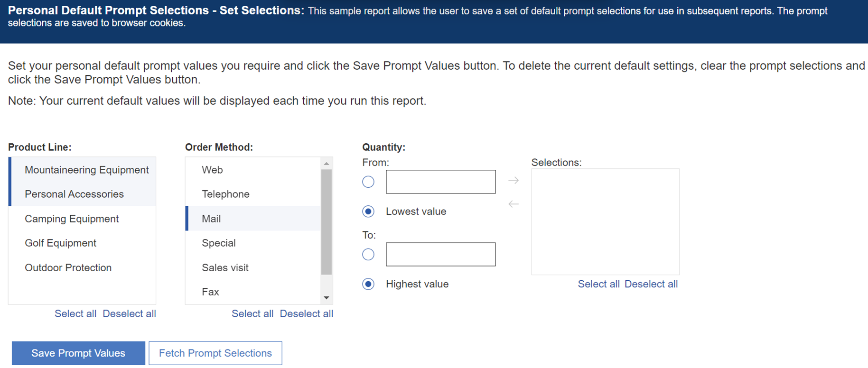The image size is (868, 368).
Task: Click the right arrow to add quantity selection
Action: pos(513,181)
